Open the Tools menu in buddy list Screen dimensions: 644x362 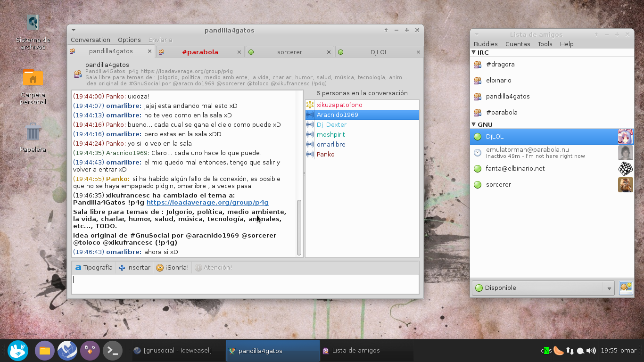tap(545, 44)
